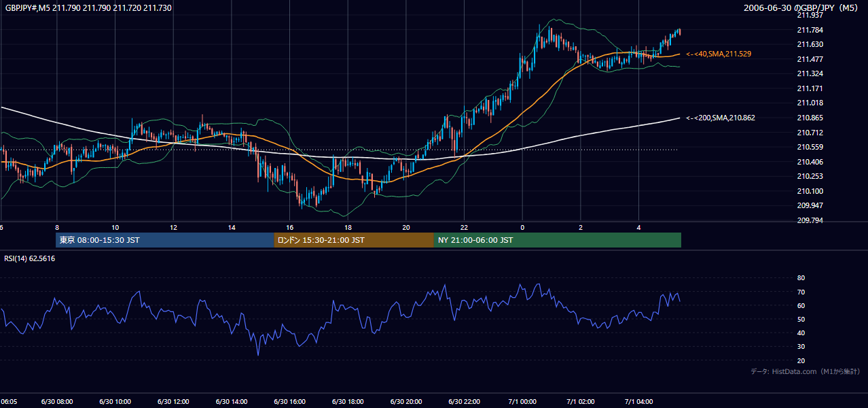868x408 pixels.
Task: Click RSI scale value 30
Action: click(x=801, y=347)
